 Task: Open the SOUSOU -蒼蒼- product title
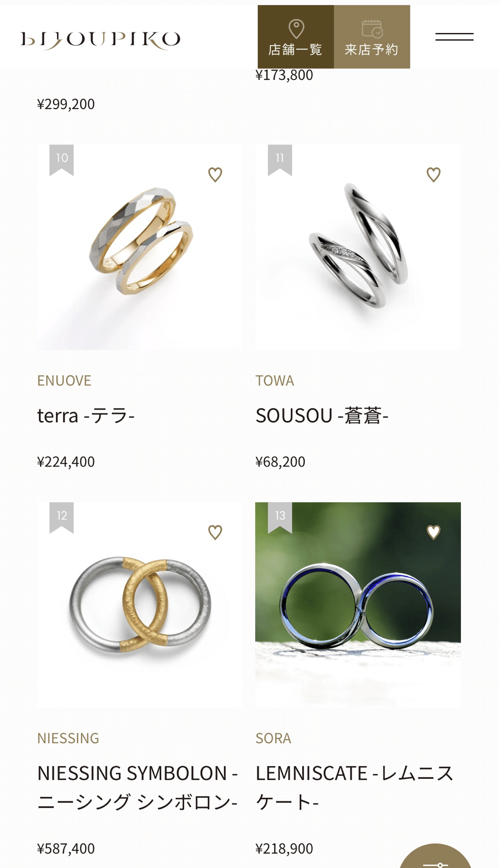[x=322, y=415]
